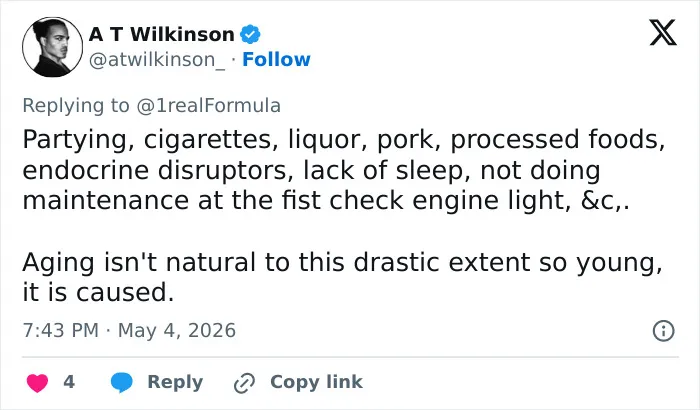Viewport: 700px width, 410px height.
Task: Choose the Copy link text
Action: [317, 382]
